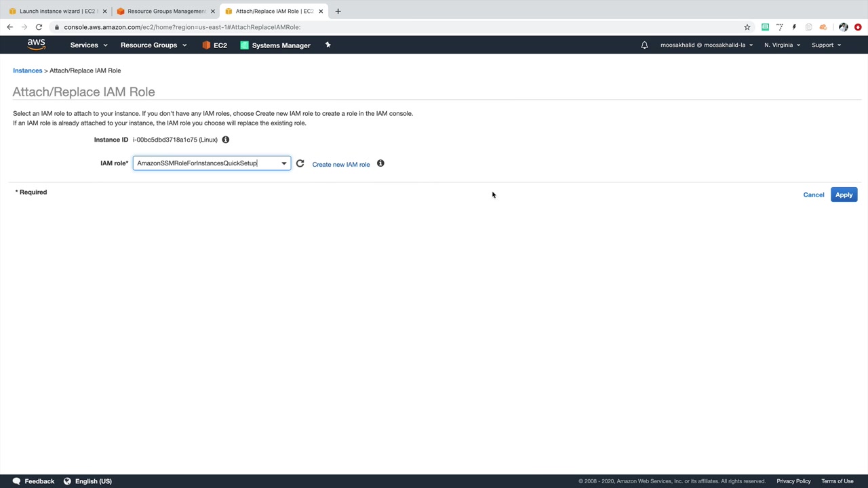
Task: Go back to the previous page
Action: [x=9, y=27]
